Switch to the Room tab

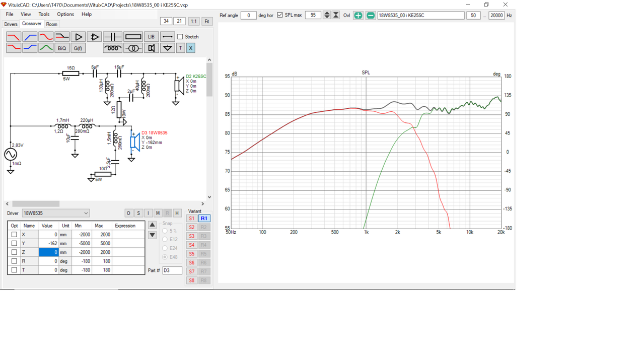[52, 24]
